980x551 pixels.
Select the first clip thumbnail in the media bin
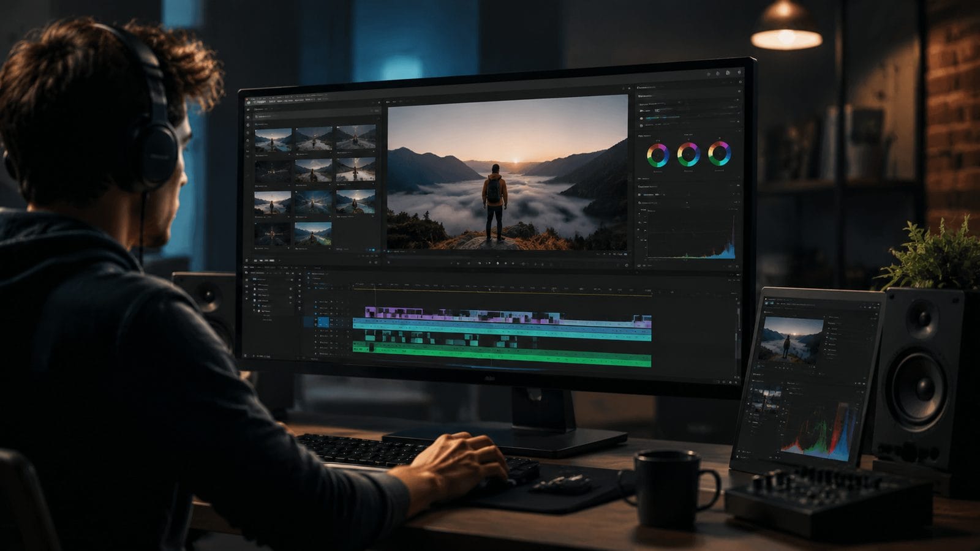[273, 140]
